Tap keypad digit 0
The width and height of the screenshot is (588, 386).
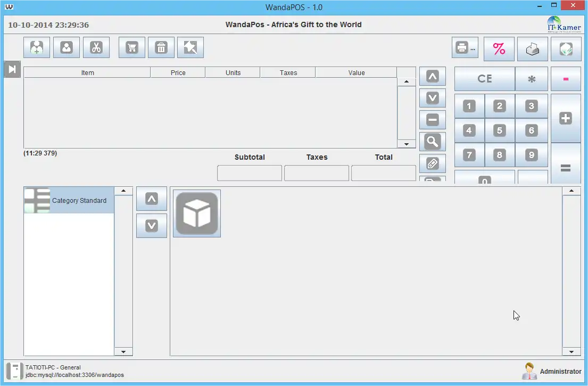[484, 178]
